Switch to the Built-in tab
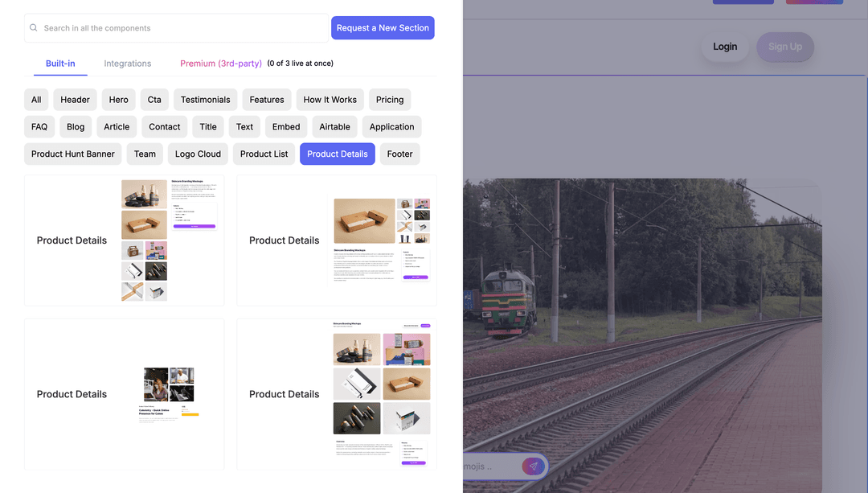This screenshot has height=493, width=868. coord(60,64)
